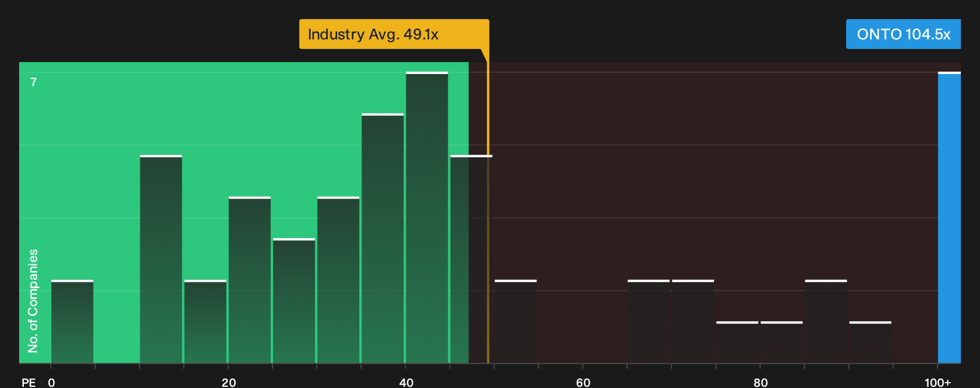Click the histogram bar at PE 50-55

516,322
